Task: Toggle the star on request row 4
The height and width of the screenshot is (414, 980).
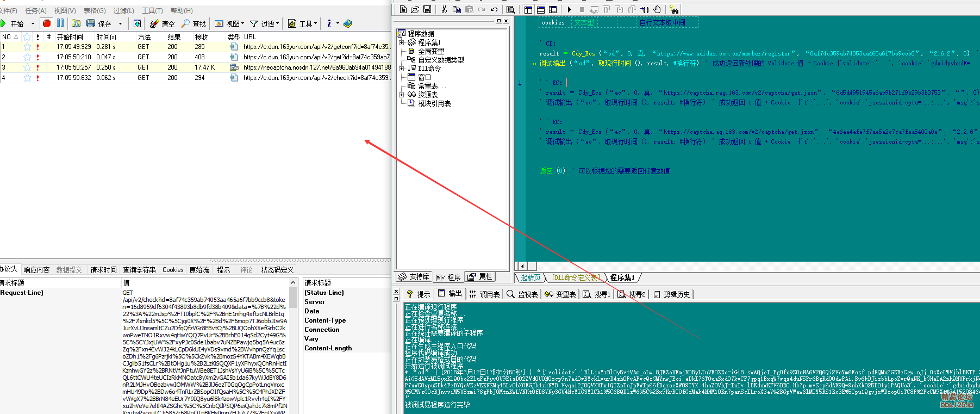Action: (x=27, y=78)
